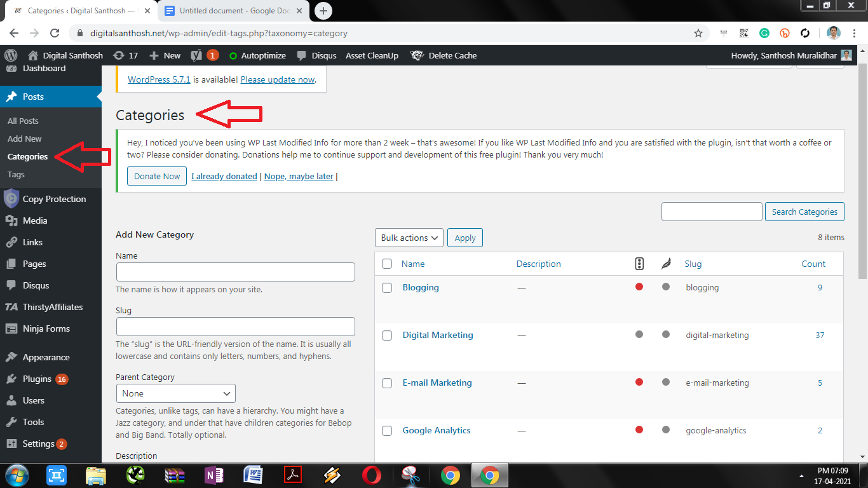
Task: Sort categories by Count column
Action: [x=813, y=264]
